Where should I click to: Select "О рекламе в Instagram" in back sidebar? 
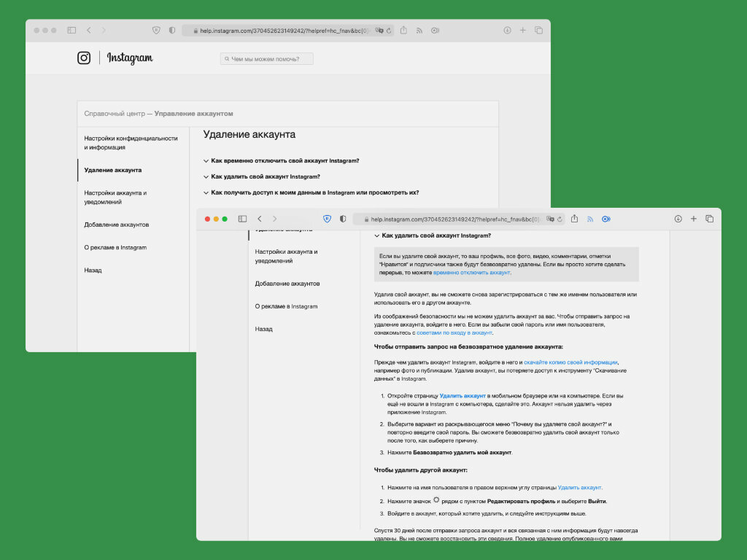coord(115,248)
